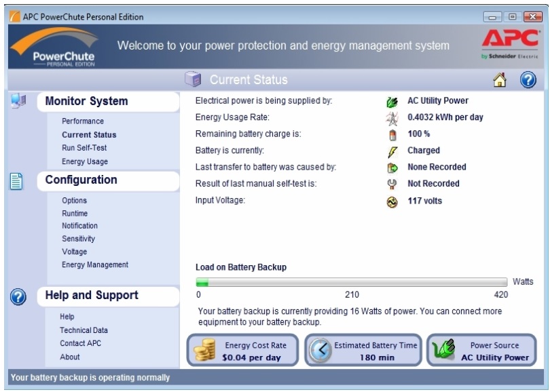Screen dimensions: 550x392
Task: Click the 'Your battery backup is operating normally' status
Action: (x=90, y=378)
